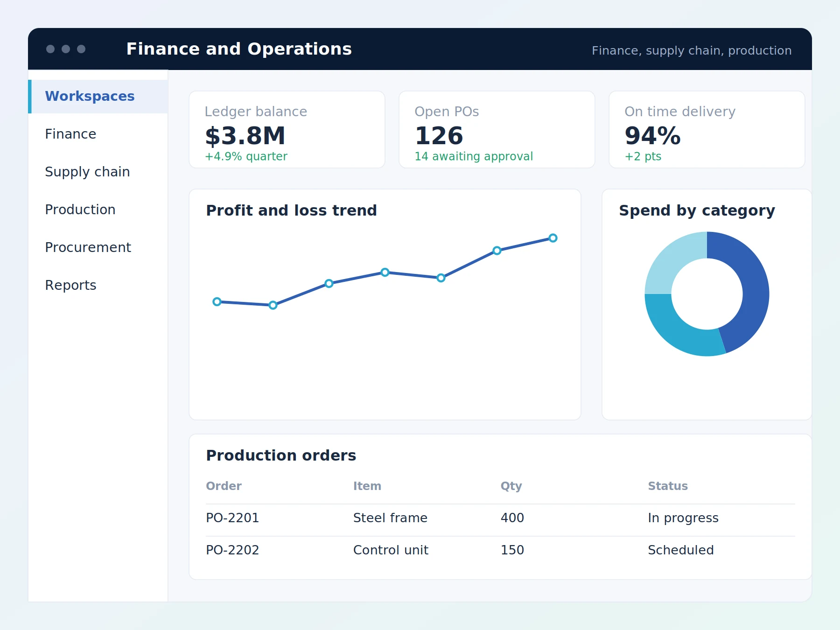Click the 'Finance and Operations' title
Viewport: 840px width, 630px height.
pyautogui.click(x=239, y=49)
